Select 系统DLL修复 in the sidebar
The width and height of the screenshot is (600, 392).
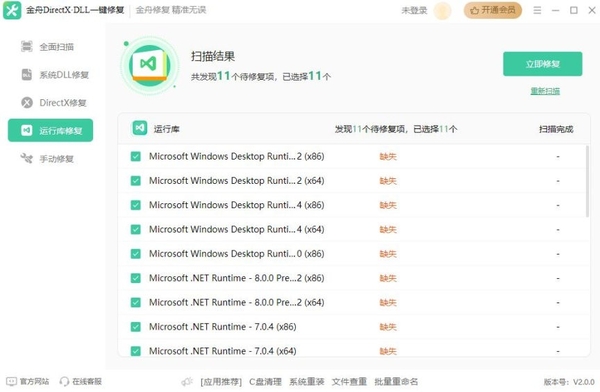[55, 75]
